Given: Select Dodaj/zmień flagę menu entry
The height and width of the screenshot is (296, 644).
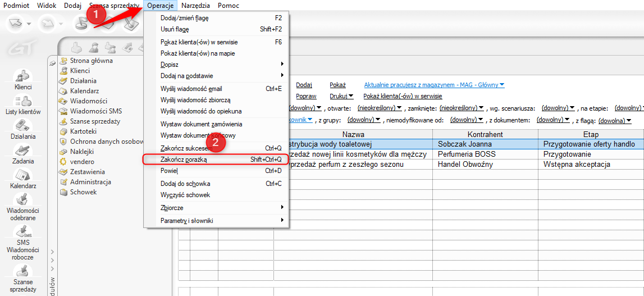Looking at the screenshot, I should point(217,18).
